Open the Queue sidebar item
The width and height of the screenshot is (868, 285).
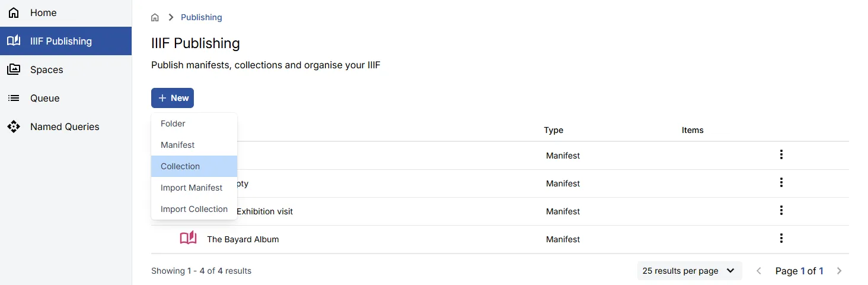44,98
